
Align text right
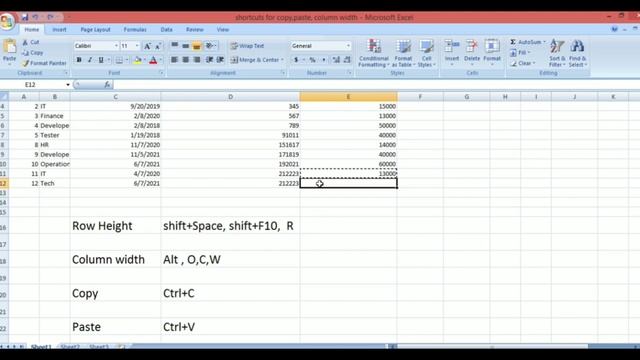coord(197,60)
